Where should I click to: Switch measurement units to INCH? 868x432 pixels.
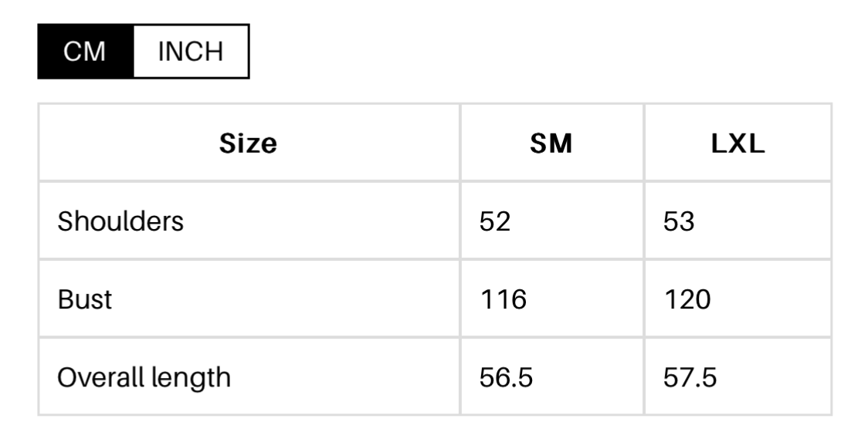point(190,52)
